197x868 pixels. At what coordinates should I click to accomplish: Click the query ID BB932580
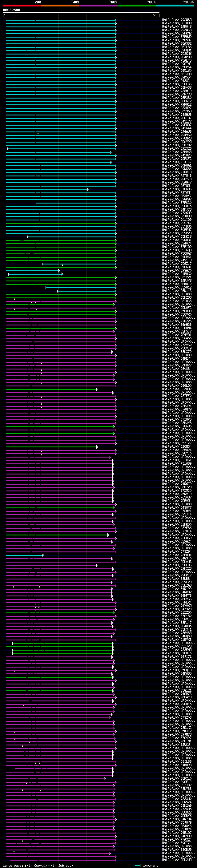(11, 10)
